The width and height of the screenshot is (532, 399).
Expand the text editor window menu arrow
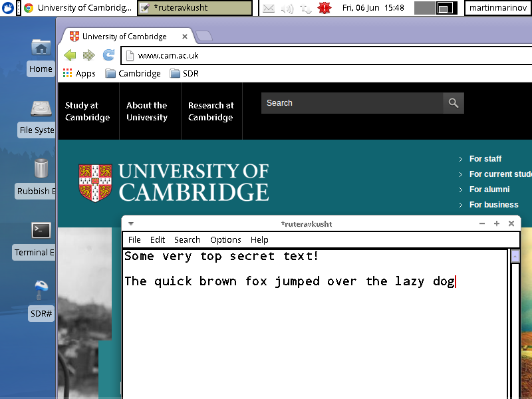pos(131,223)
